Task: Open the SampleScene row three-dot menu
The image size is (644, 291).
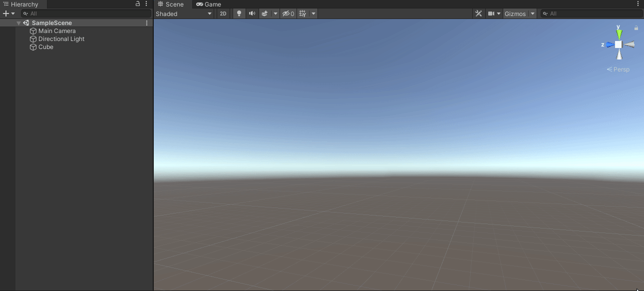Action: (147, 23)
